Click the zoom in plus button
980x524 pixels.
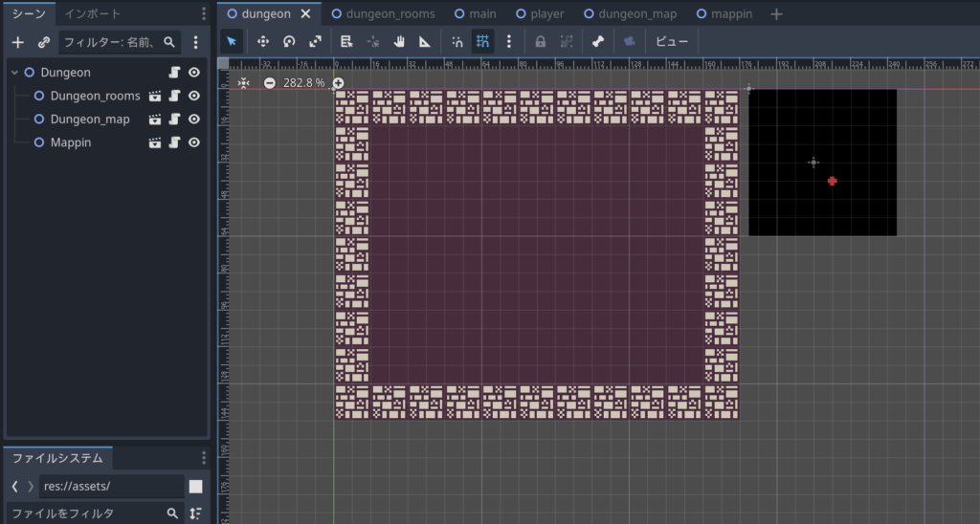click(338, 83)
